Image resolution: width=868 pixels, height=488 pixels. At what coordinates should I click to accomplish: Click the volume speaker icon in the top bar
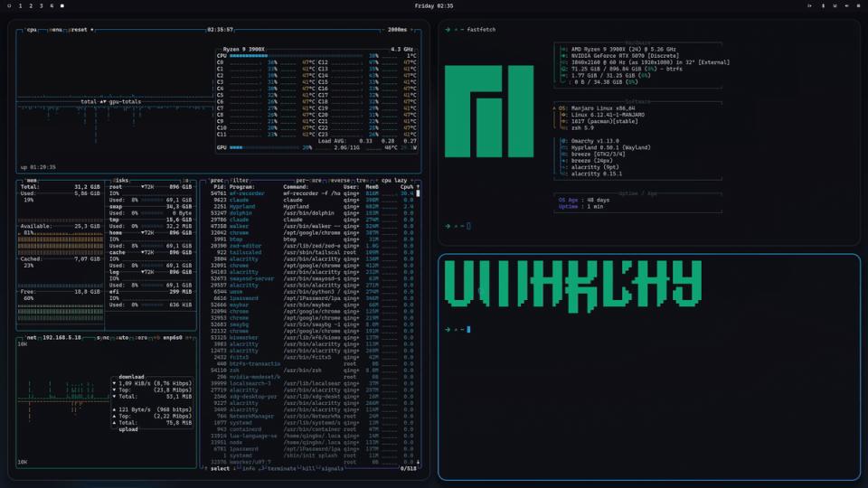click(846, 5)
